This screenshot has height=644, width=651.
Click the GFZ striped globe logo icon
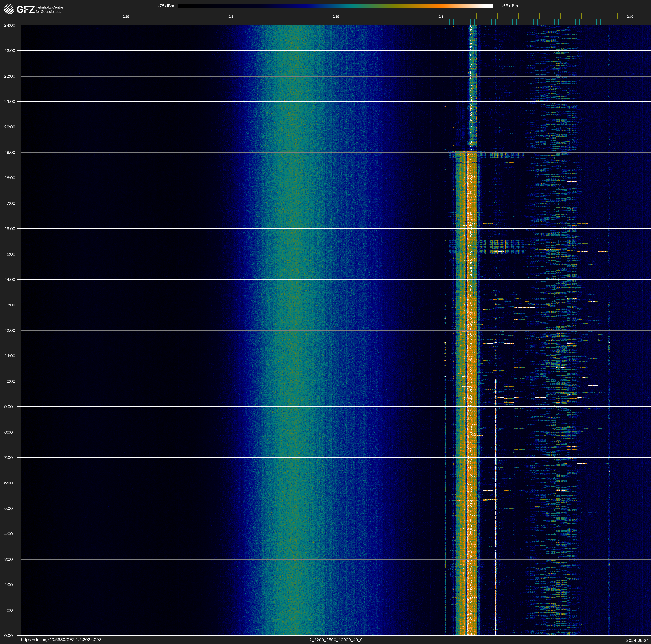pyautogui.click(x=9, y=9)
